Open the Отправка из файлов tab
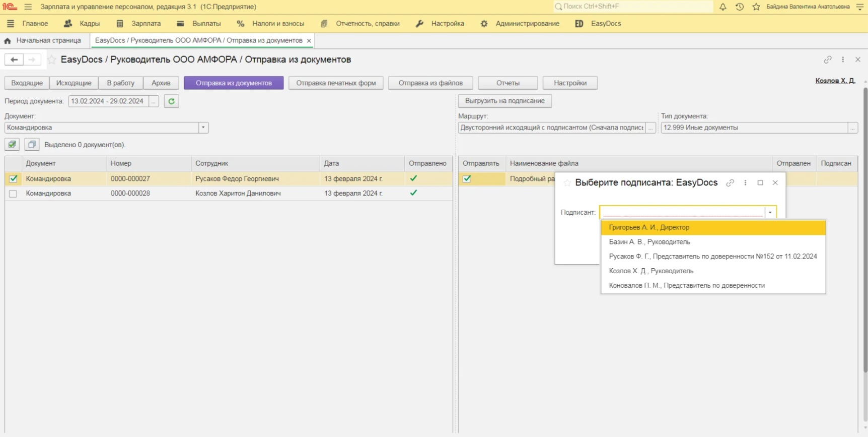The height and width of the screenshot is (437, 868). point(430,83)
